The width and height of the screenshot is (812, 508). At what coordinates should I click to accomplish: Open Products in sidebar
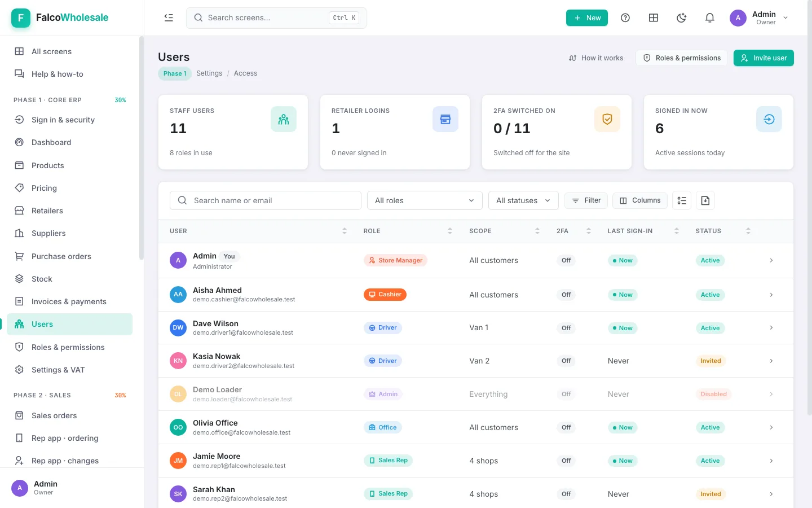click(70, 165)
